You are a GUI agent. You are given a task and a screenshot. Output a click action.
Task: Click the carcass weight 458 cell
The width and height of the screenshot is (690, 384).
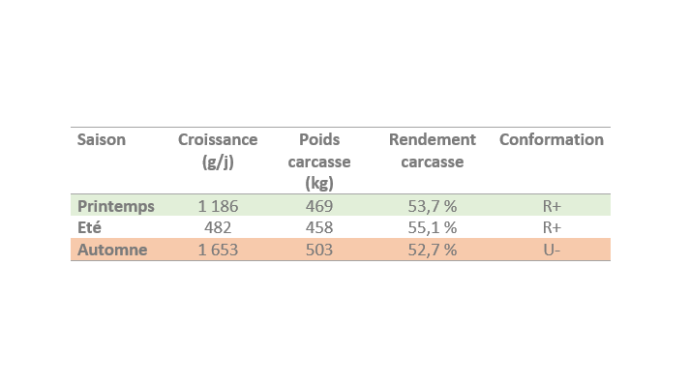319,227
